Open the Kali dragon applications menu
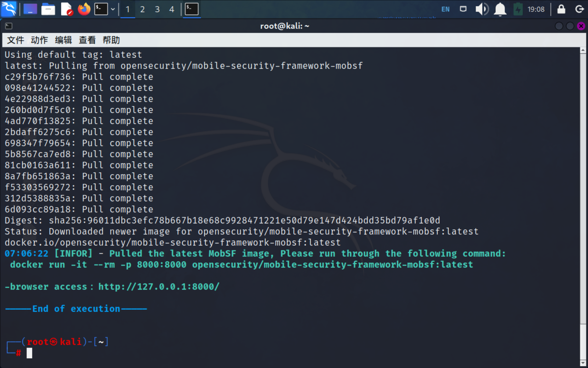588x368 pixels. pos(9,9)
